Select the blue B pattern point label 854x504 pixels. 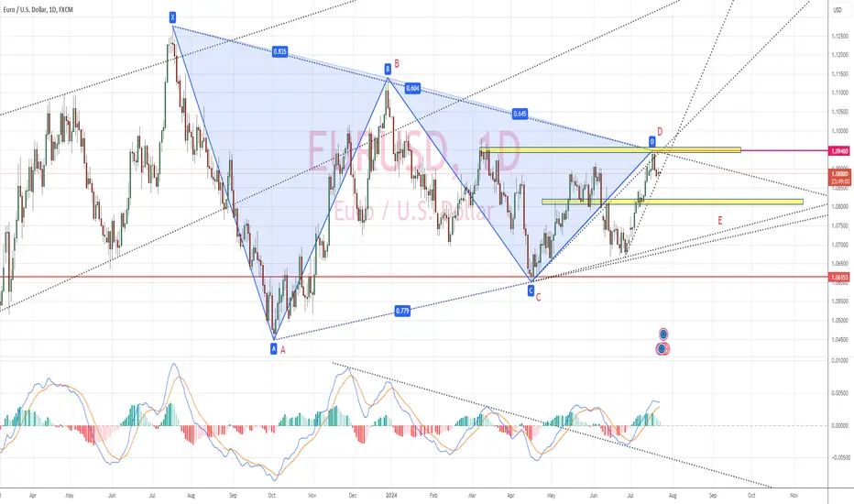pos(388,69)
